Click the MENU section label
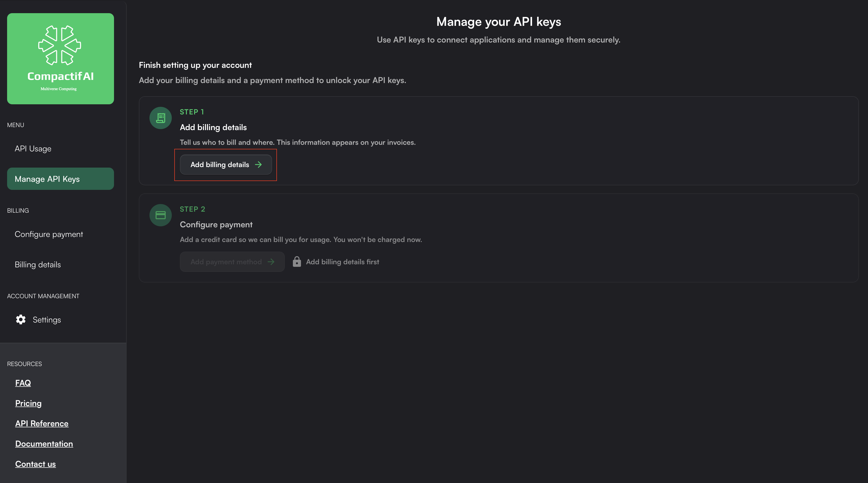868x483 pixels. point(15,125)
